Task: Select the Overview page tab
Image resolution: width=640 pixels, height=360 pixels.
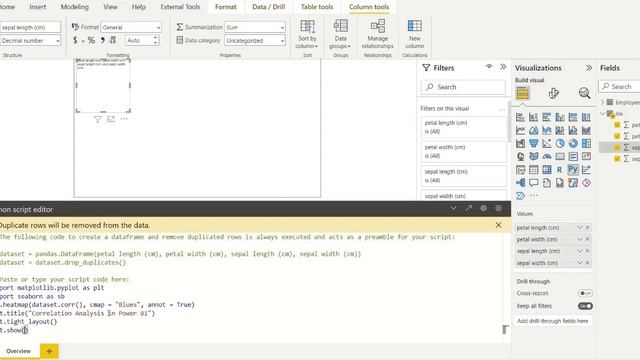Action: tap(18, 351)
